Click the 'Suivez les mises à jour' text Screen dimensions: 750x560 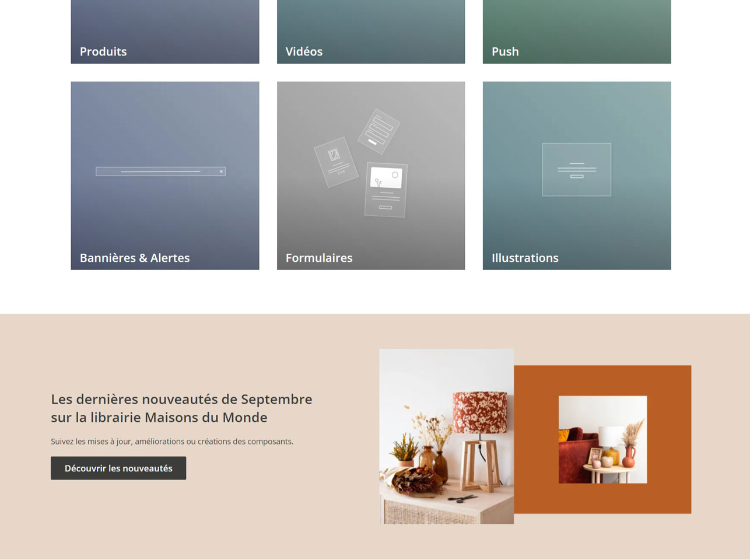[172, 442]
